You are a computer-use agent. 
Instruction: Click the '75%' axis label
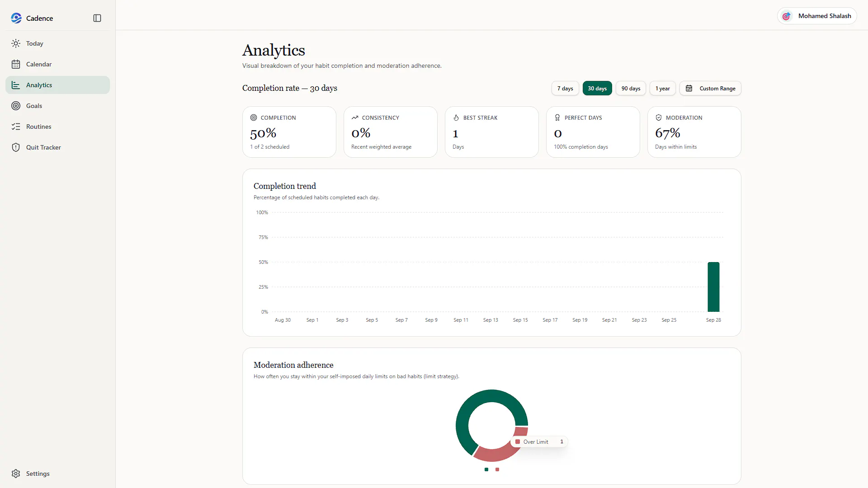pos(263,237)
